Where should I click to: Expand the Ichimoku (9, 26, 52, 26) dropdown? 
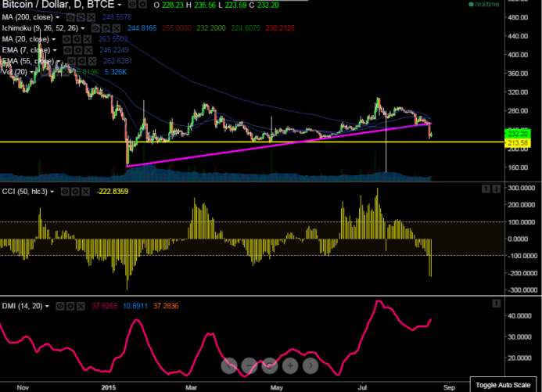(x=83, y=28)
